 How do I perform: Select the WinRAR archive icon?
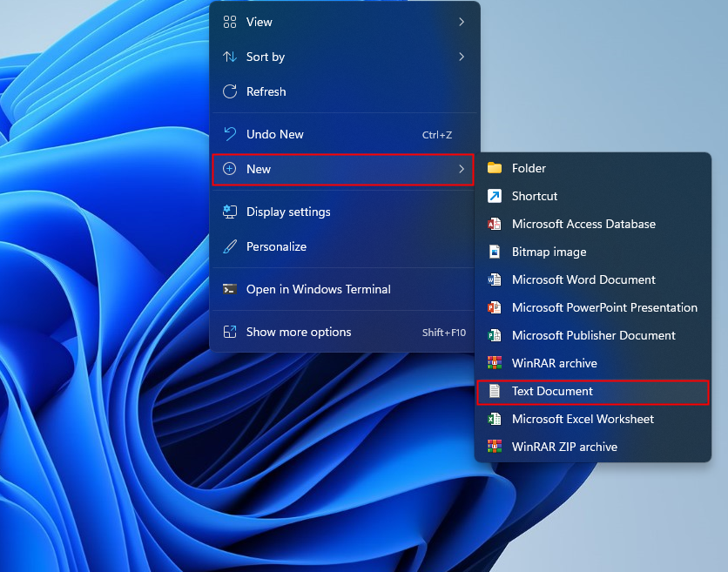pos(496,363)
